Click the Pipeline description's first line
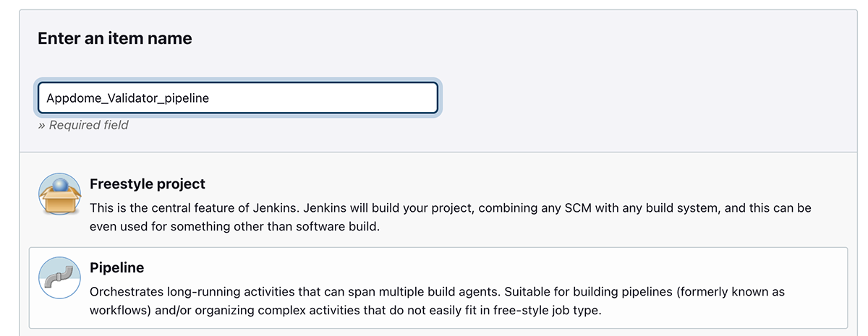 437,292
